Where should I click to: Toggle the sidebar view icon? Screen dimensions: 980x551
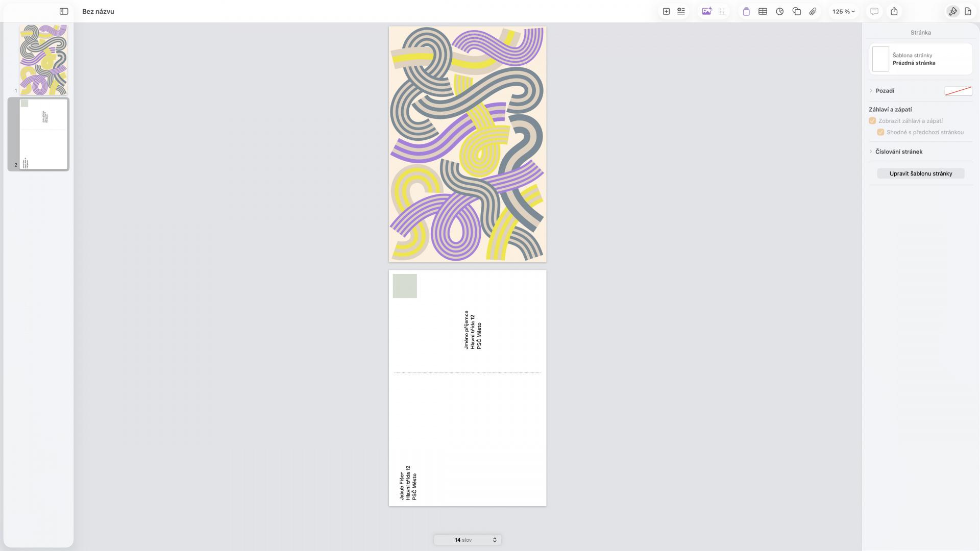pos(64,11)
